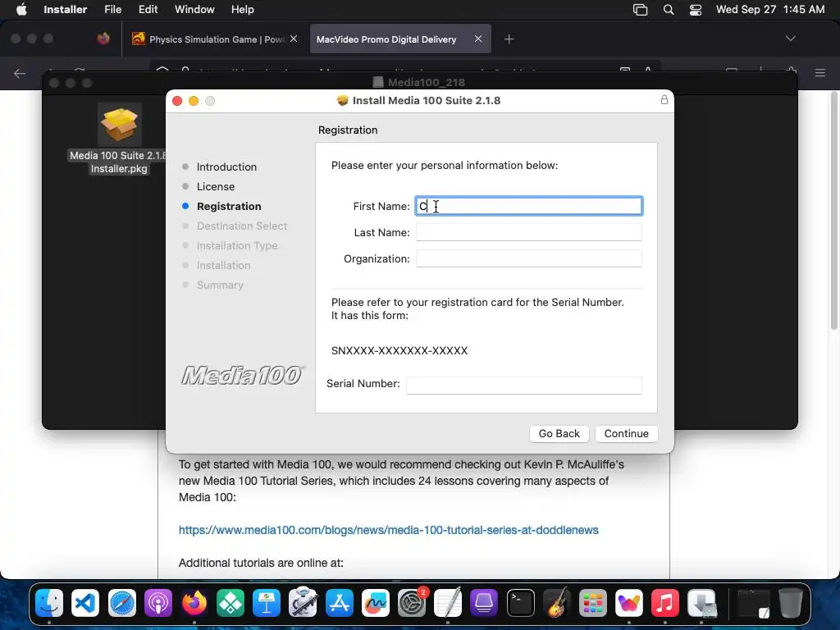Click the Serial Number field
This screenshot has height=630, width=840.
pos(524,386)
